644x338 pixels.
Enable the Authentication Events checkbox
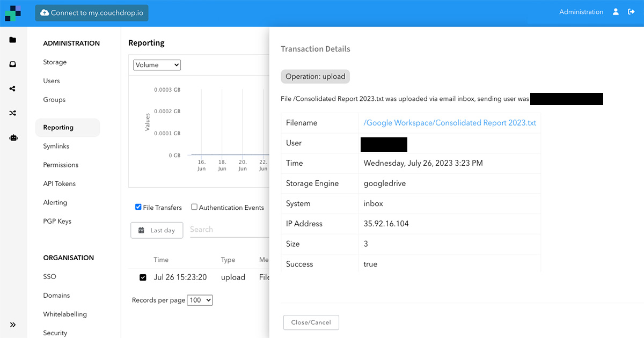pos(194,207)
